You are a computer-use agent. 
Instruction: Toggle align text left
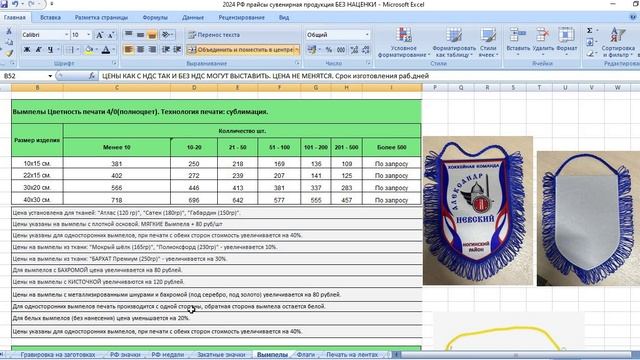pos(129,50)
